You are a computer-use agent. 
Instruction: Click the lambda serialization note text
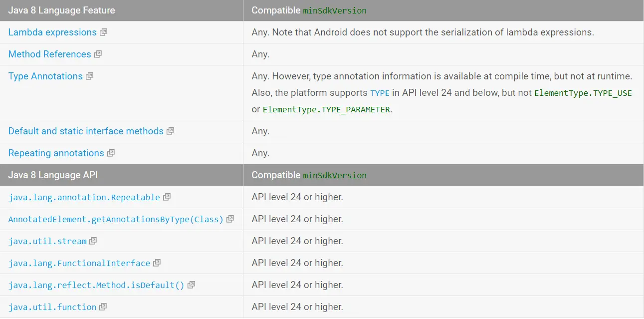click(x=423, y=32)
